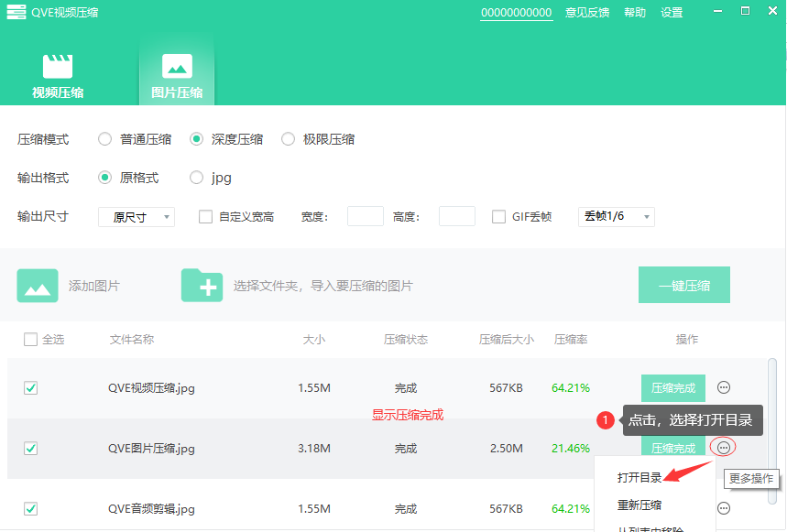Click the 添加图片 label
The image size is (787, 532).
[94, 286]
